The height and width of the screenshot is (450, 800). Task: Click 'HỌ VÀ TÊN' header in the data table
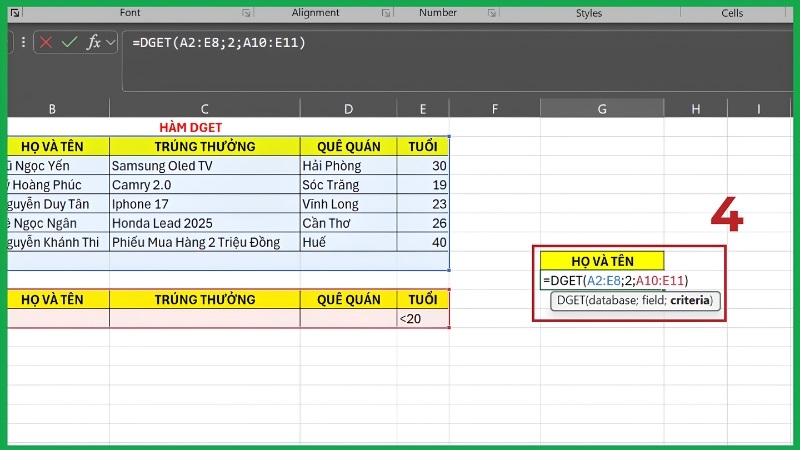(58, 146)
